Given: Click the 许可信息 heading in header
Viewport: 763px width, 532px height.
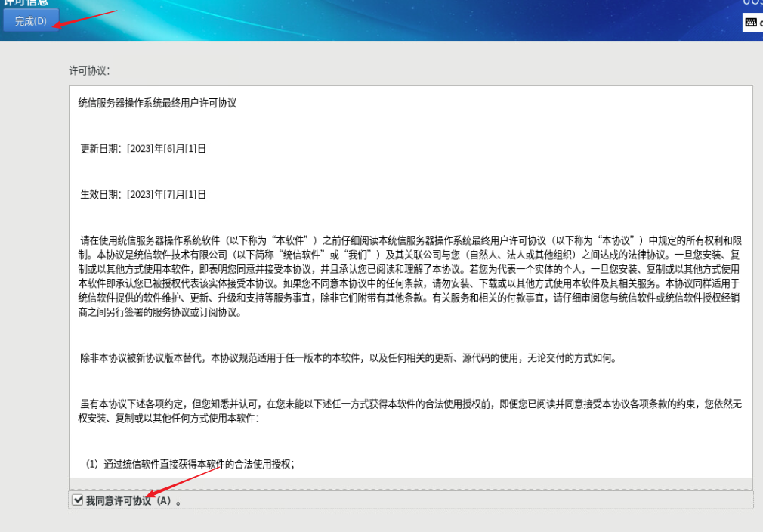Looking at the screenshot, I should pyautogui.click(x=26, y=2).
